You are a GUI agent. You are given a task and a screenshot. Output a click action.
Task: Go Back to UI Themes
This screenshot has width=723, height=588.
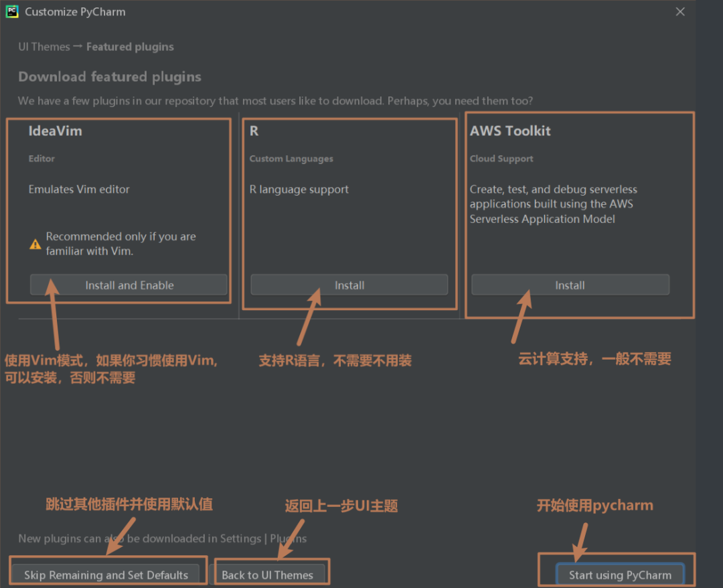267,575
